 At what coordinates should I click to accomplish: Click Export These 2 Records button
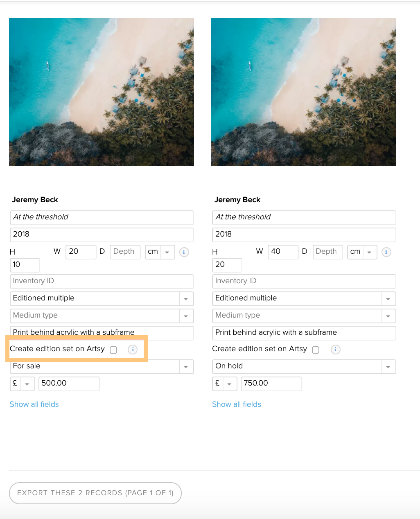click(x=95, y=493)
